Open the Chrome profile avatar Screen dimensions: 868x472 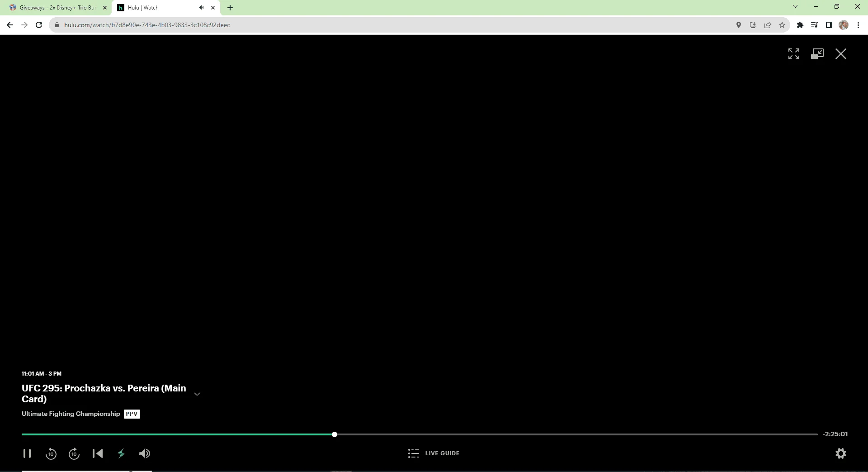point(844,25)
